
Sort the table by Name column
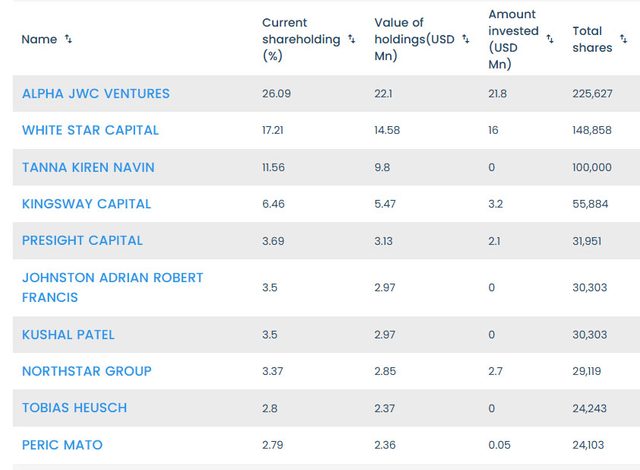[x=68, y=39]
